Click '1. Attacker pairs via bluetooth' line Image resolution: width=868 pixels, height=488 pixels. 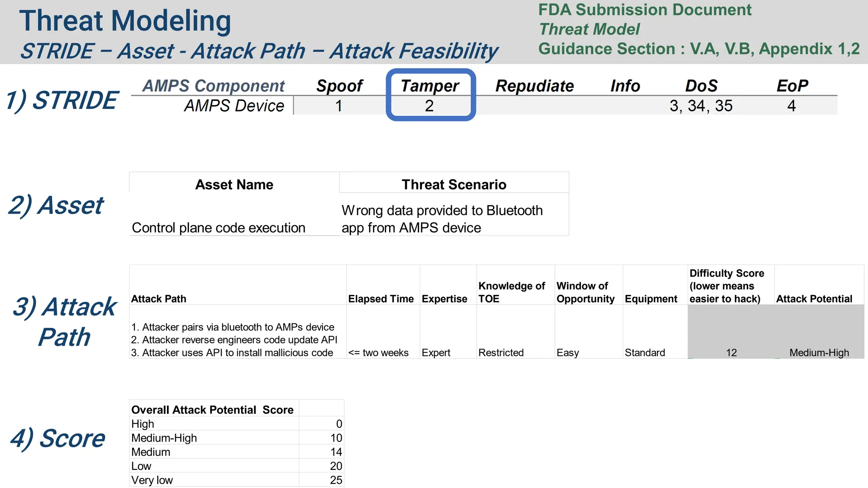(233, 327)
